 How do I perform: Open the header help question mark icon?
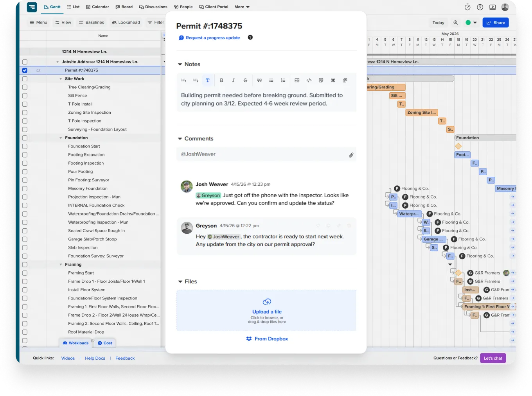coord(480,7)
